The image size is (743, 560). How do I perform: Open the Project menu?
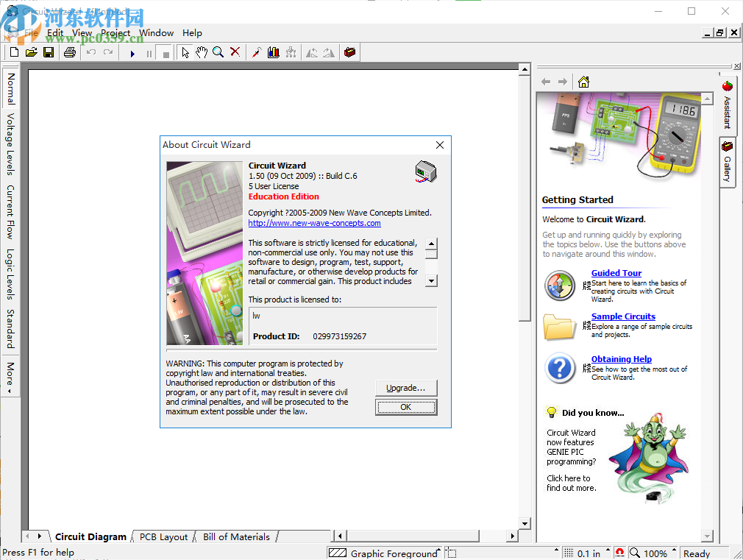pos(115,32)
